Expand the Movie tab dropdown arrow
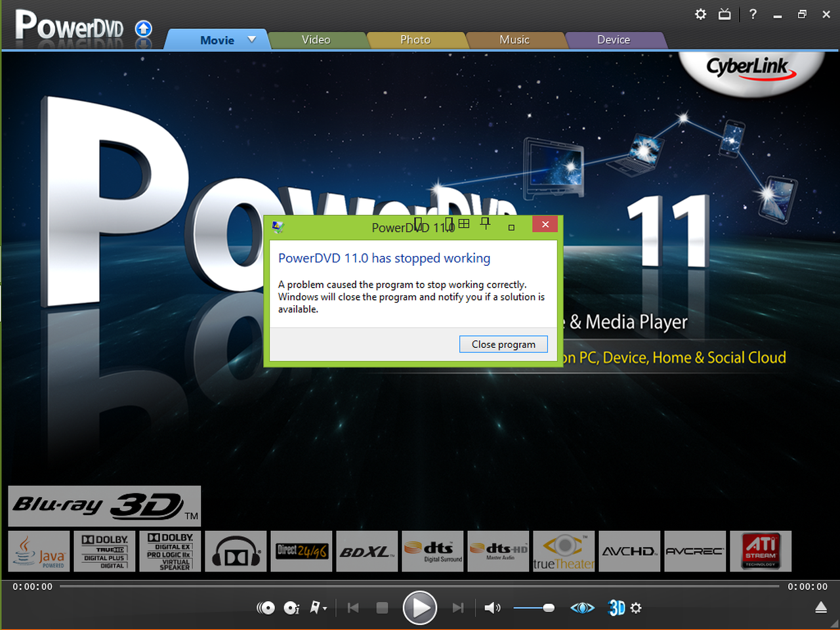Image resolution: width=840 pixels, height=630 pixels. (x=252, y=39)
